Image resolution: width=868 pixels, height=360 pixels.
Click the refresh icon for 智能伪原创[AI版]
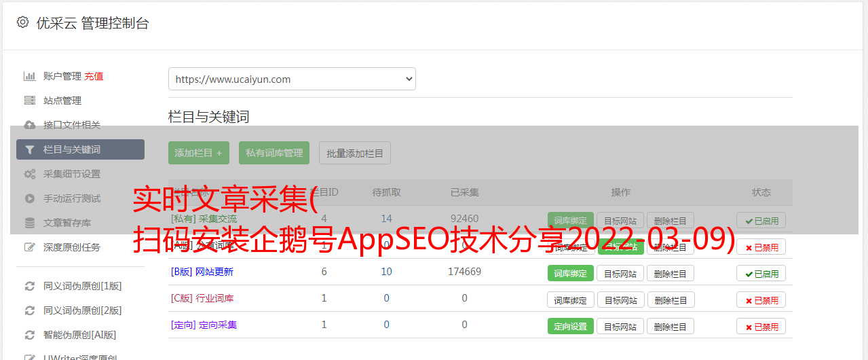pos(30,335)
